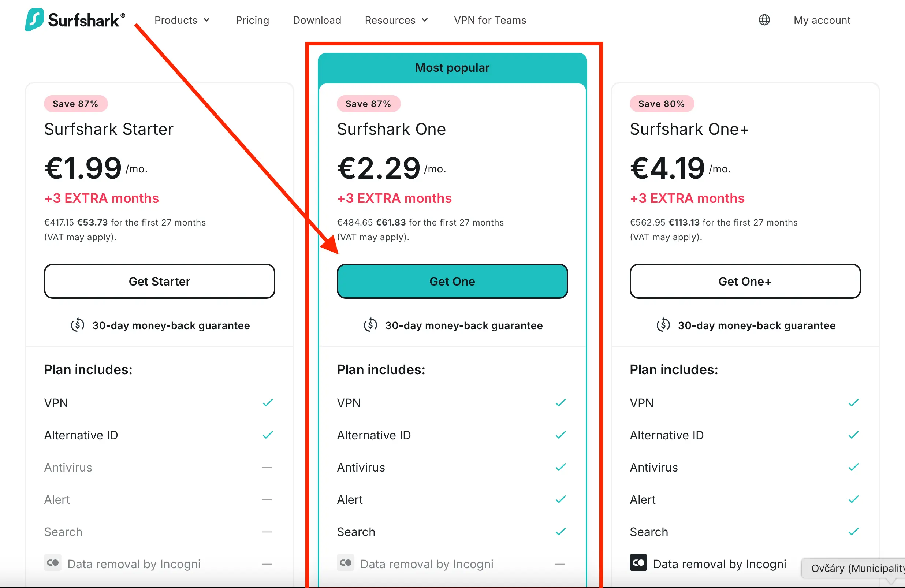Open the Download page from the navbar
Image resolution: width=905 pixels, height=588 pixels.
point(317,20)
